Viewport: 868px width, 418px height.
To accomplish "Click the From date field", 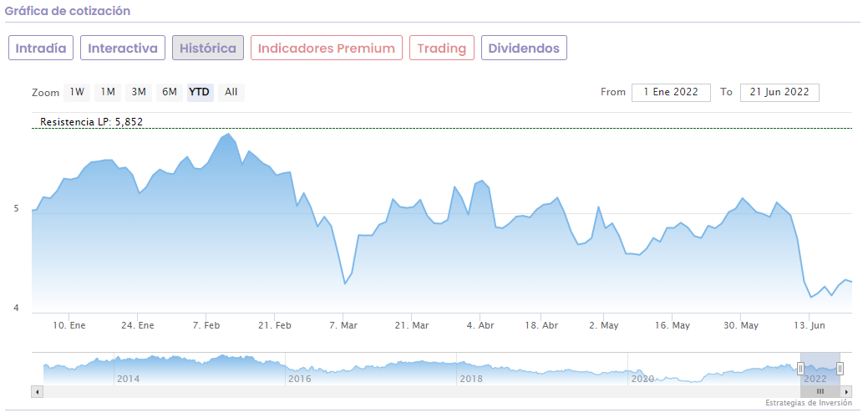I will click(x=671, y=92).
